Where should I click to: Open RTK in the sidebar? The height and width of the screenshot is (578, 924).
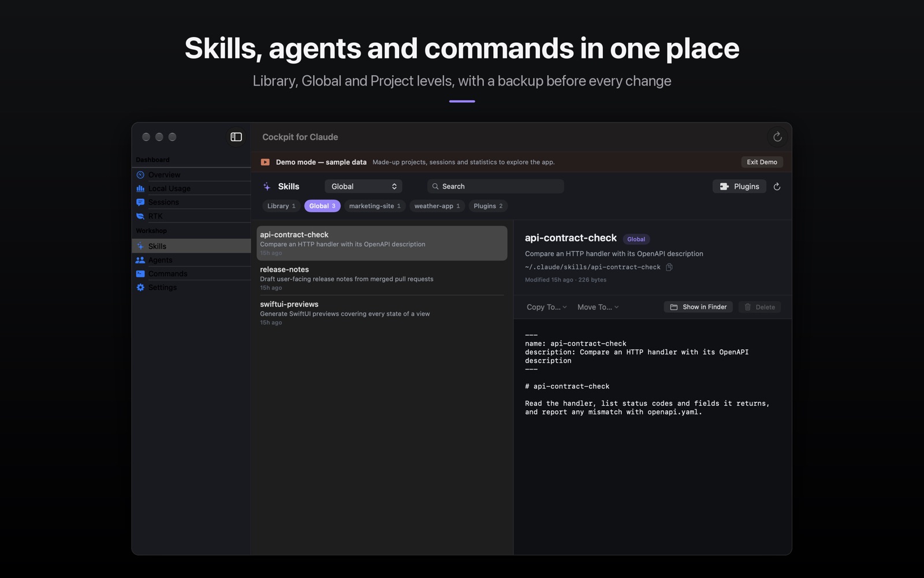pos(191,216)
